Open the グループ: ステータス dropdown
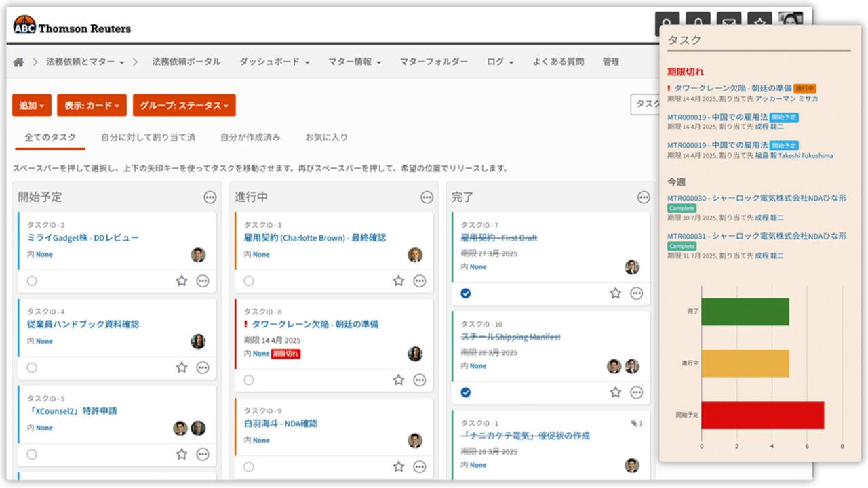This screenshot has height=488, width=868. [x=182, y=105]
